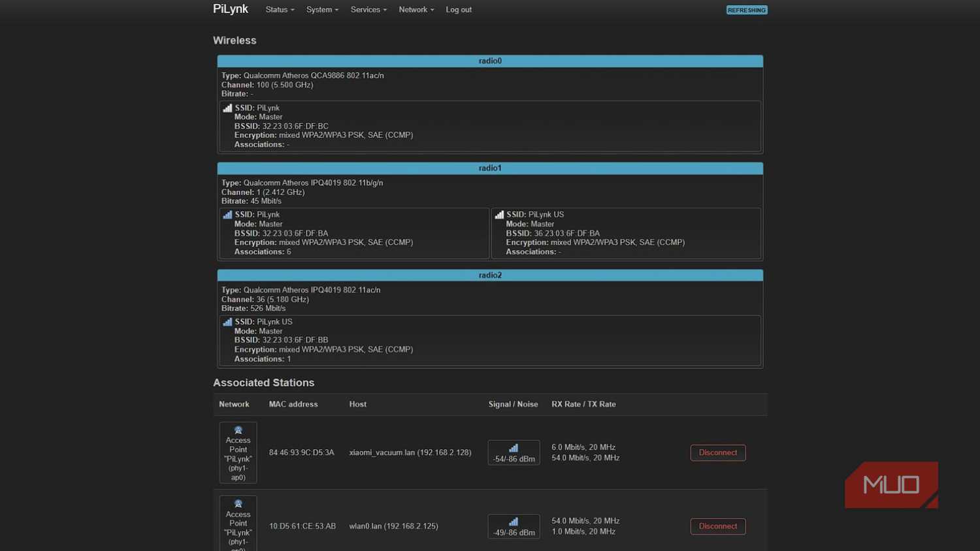Click access point icon for wlan0.lan row

[238, 504]
